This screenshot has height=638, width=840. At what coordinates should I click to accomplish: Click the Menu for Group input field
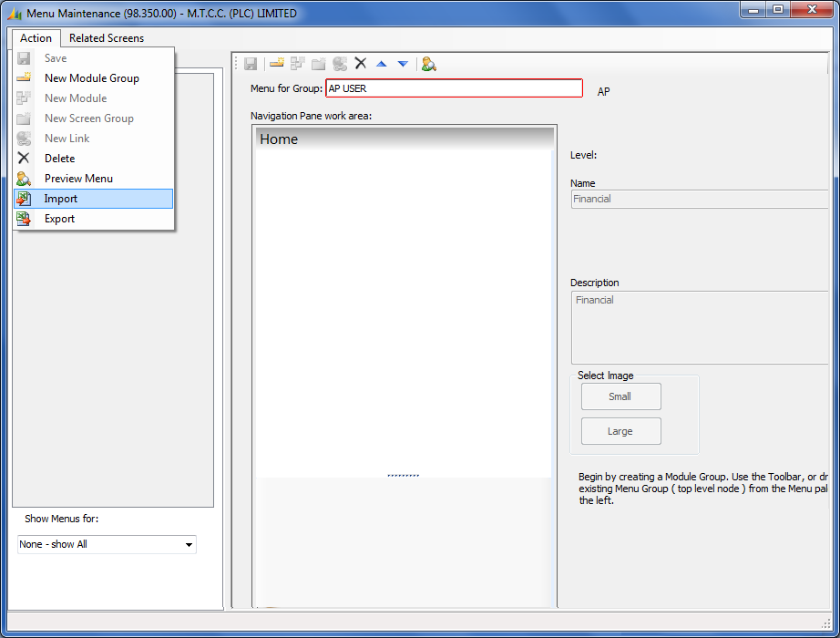point(453,87)
